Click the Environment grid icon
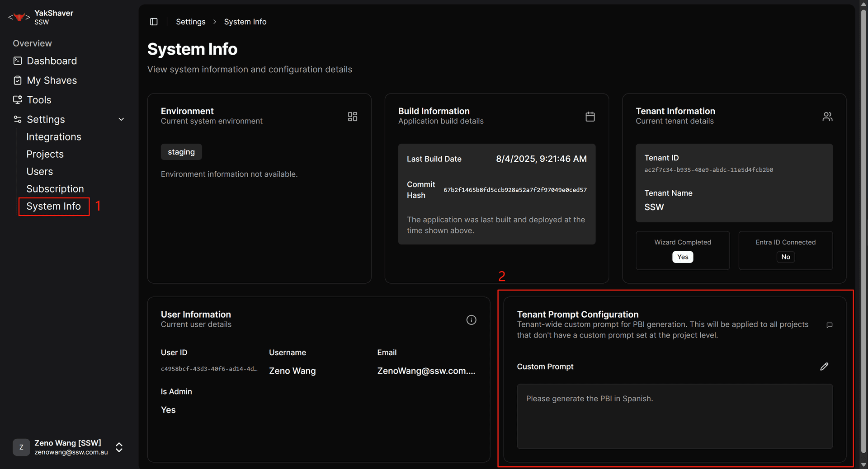Viewport: 868px width, 469px height. [x=353, y=117]
